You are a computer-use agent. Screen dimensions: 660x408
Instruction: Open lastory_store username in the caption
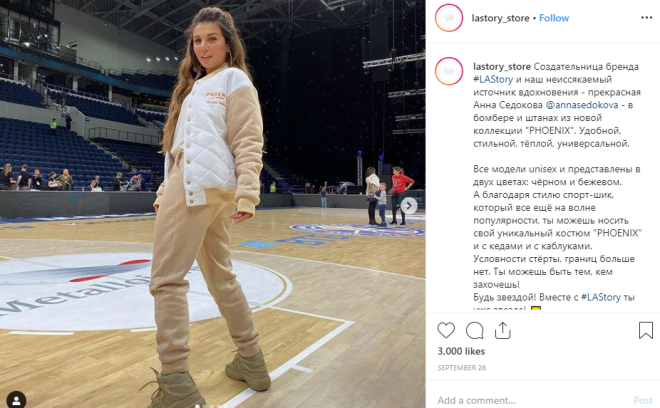pyautogui.click(x=502, y=67)
